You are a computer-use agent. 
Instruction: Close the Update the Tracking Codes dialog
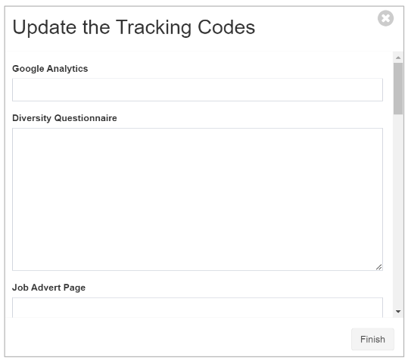coord(385,18)
